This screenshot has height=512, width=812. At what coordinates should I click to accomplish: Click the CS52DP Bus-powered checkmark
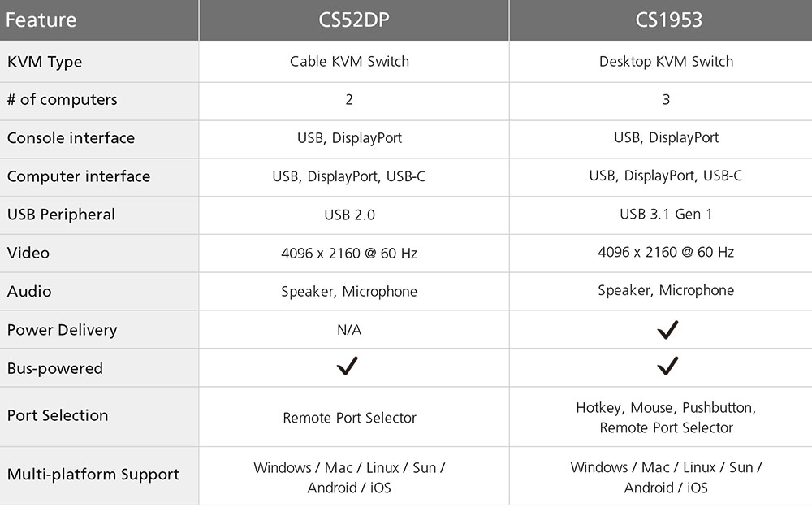[x=348, y=367]
